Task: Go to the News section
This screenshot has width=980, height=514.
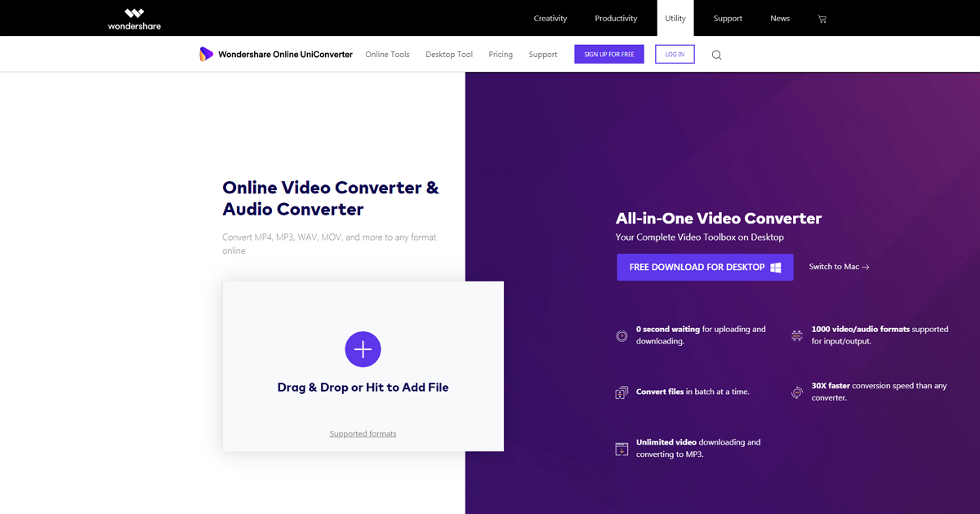Action: click(x=780, y=18)
